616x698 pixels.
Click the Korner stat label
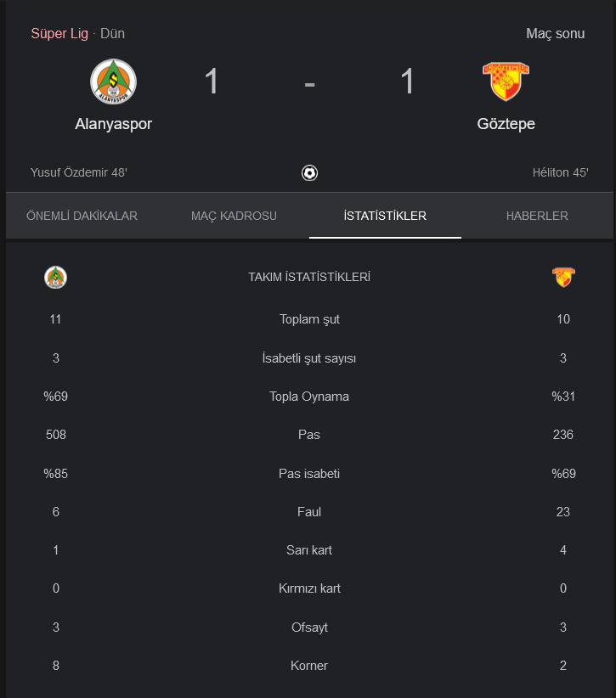[x=309, y=666]
